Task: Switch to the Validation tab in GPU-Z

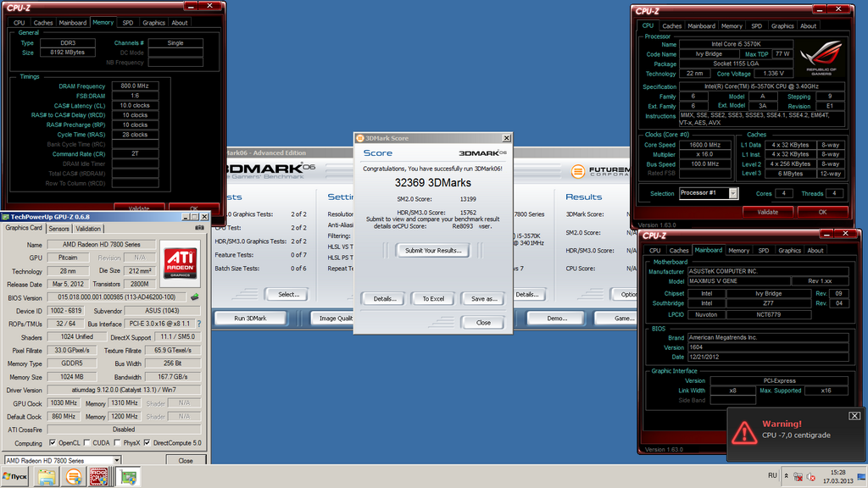Action: 88,229
